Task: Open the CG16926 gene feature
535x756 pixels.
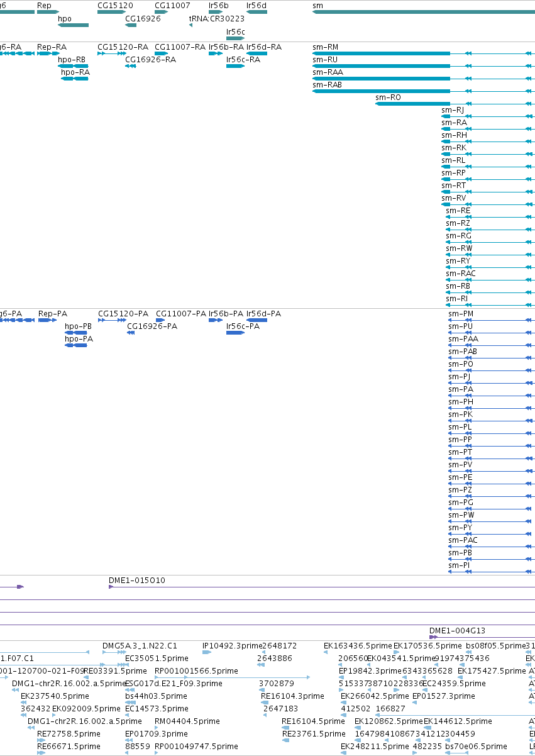Action: coord(130,25)
